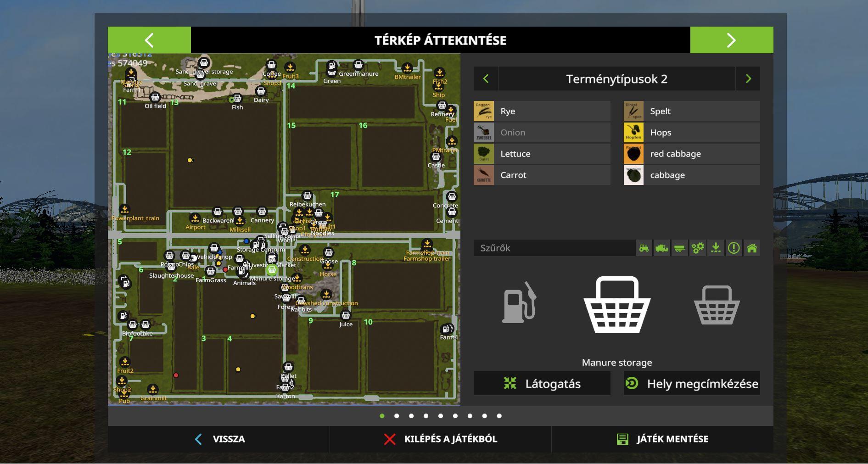The image size is (868, 464).
Task: Select Carrot in crop type list
Action: pyautogui.click(x=542, y=175)
